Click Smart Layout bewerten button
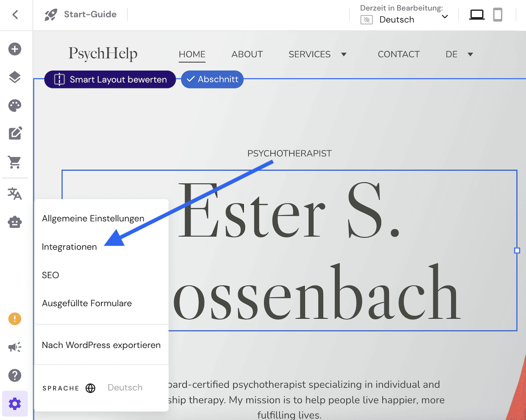 (110, 80)
